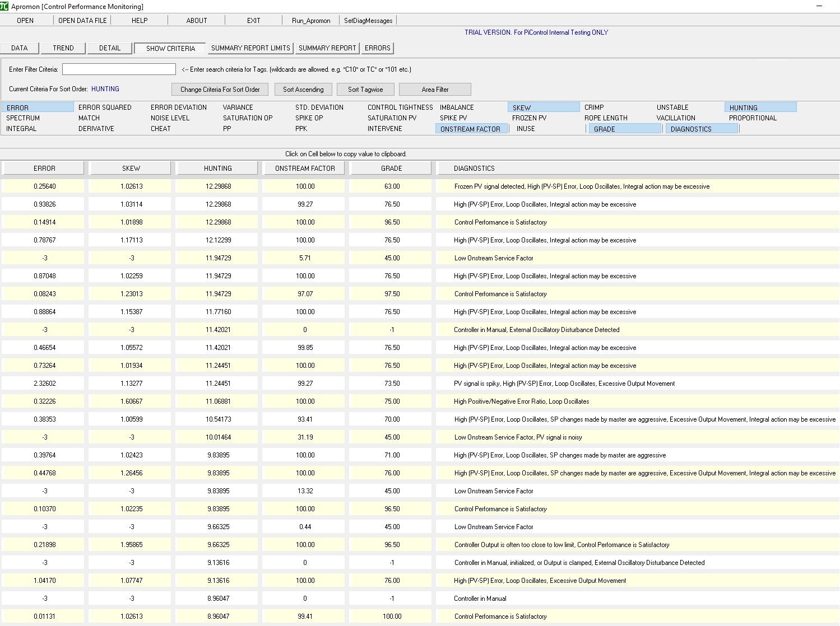
Task: Open SetDiagMessages from the menu bar
Action: click(x=368, y=20)
